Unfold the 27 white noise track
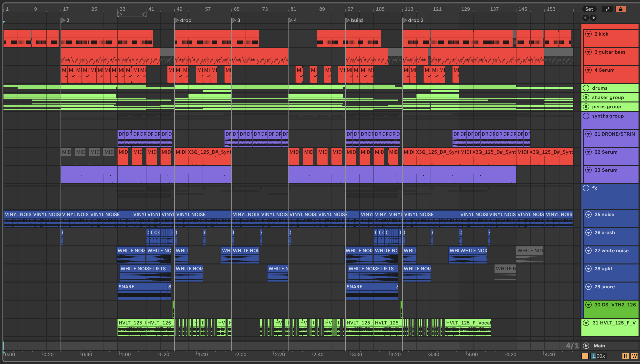640x364 pixels. click(588, 251)
